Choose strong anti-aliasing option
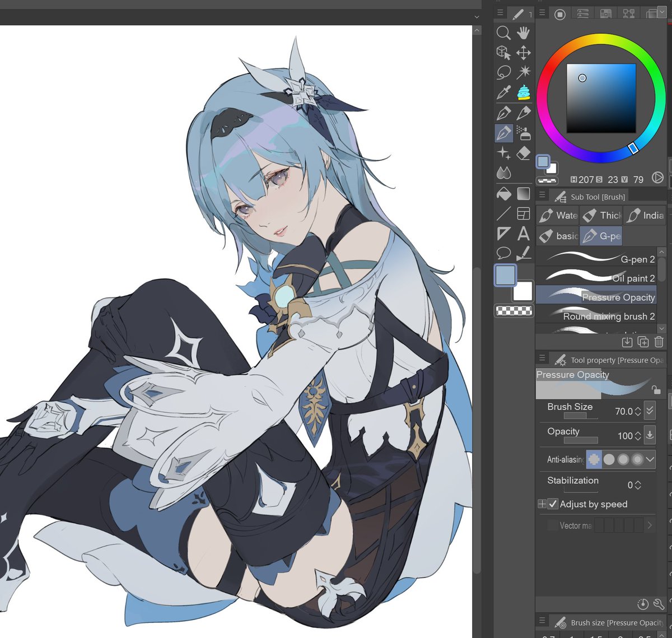 tap(637, 459)
